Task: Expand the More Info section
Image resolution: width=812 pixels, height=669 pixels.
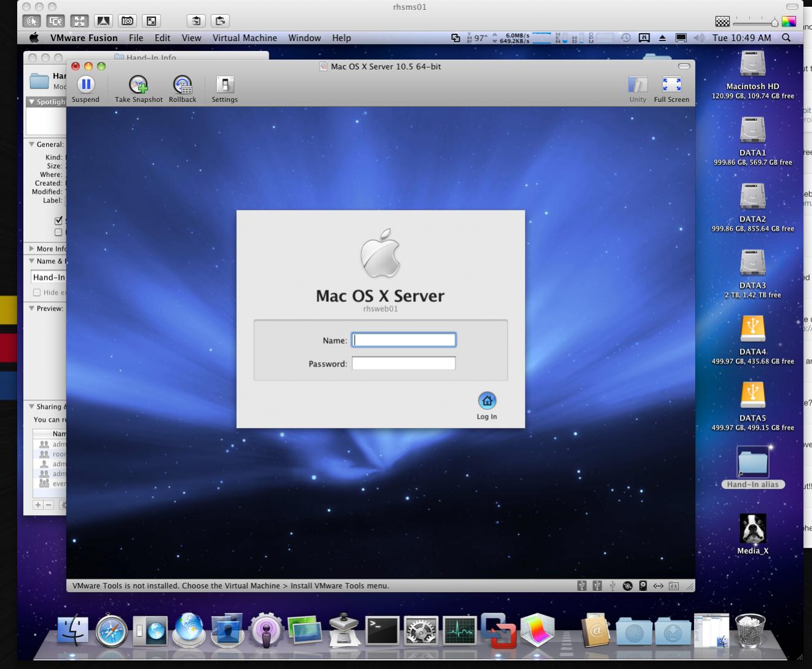Action: click(x=32, y=249)
